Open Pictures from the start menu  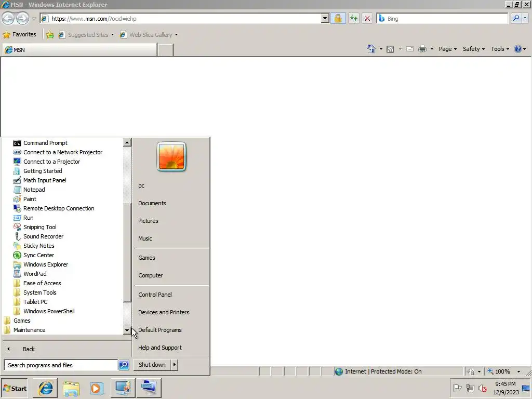click(148, 221)
